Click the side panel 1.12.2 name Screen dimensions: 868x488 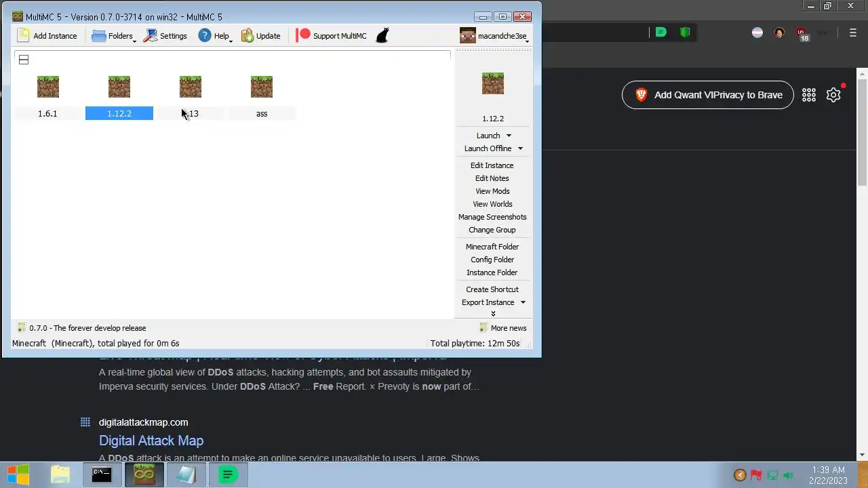[493, 119]
